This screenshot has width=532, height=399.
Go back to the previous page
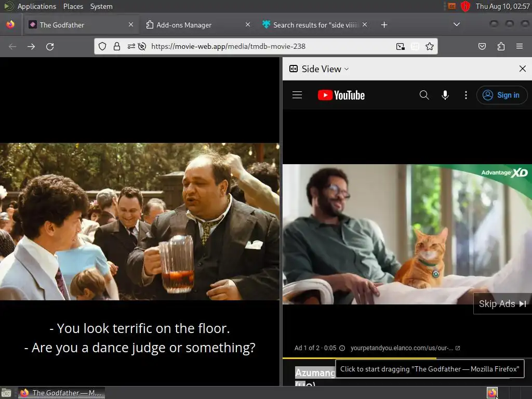click(x=12, y=46)
